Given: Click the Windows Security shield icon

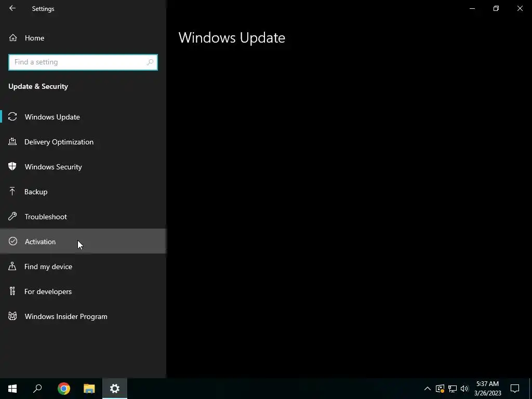Looking at the screenshot, I should (12, 167).
